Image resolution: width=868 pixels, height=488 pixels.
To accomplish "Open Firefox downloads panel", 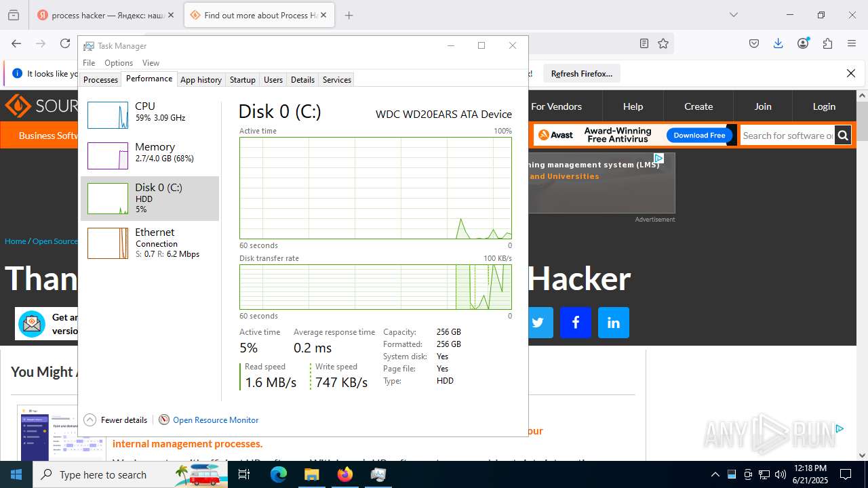I will 778,43.
